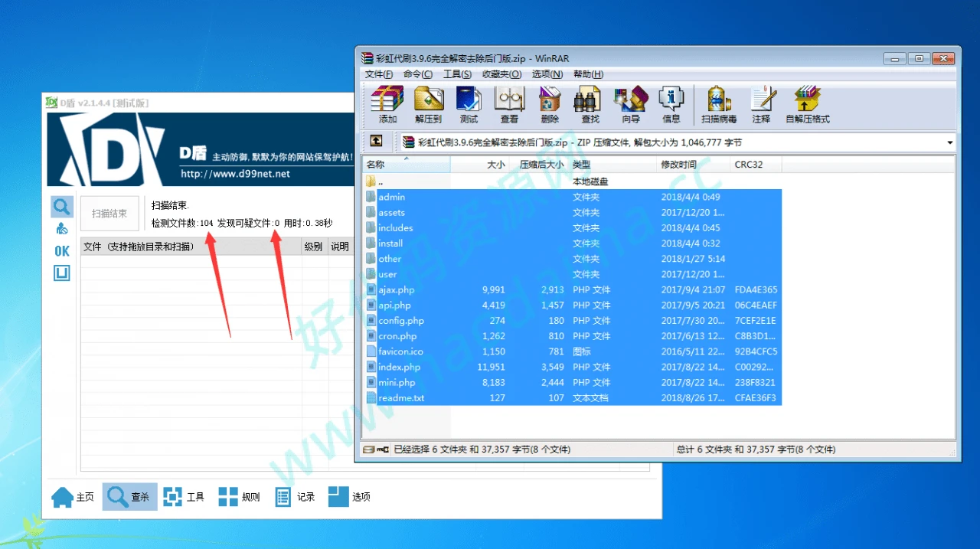Click the 测试 (Test) toolbar icon
Viewport: 980px width, 549px height.
pyautogui.click(x=469, y=103)
